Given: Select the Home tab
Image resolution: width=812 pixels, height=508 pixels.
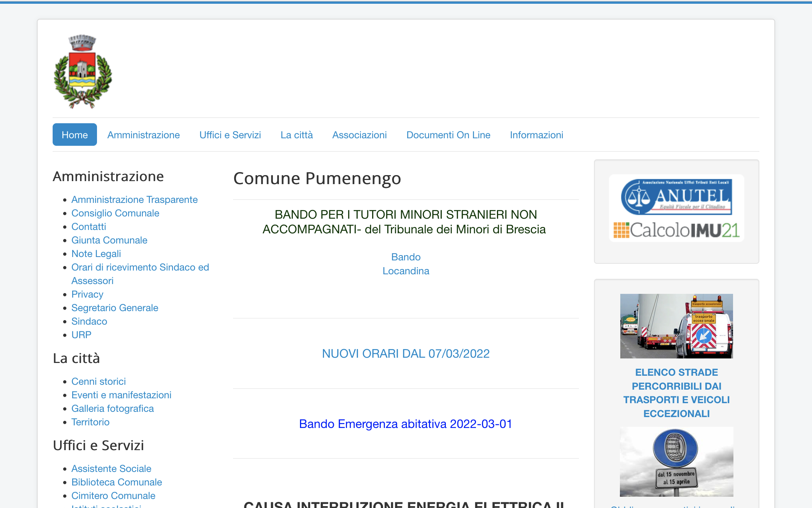Looking at the screenshot, I should coord(74,135).
